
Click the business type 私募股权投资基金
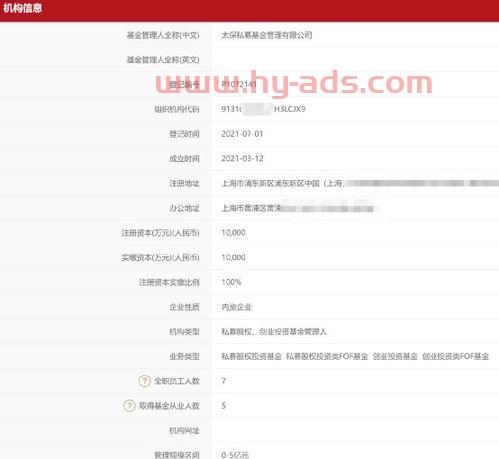[x=251, y=356]
